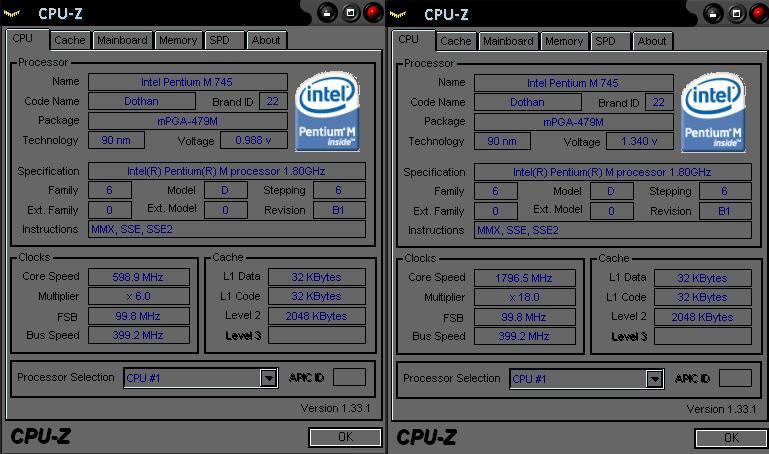Click multiplier value x 6.0
The height and width of the screenshot is (454, 769).
point(139,296)
